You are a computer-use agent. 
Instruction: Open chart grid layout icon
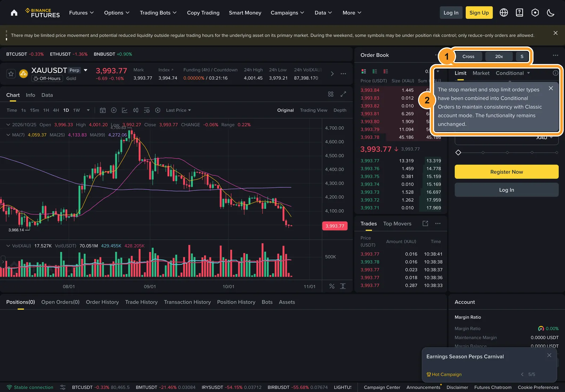click(x=331, y=94)
